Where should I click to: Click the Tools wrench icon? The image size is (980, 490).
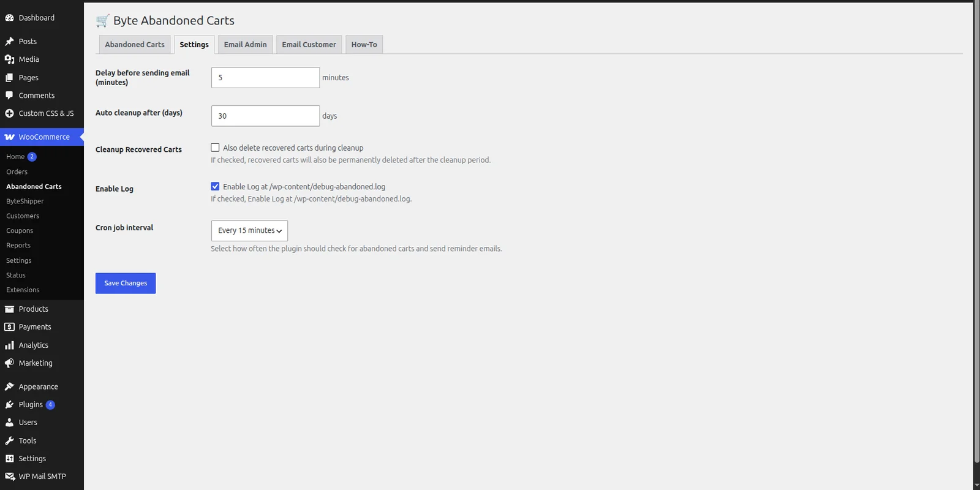[x=9, y=441]
